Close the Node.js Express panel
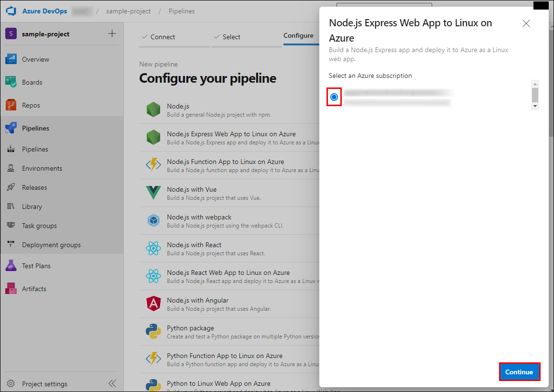The width and height of the screenshot is (554, 392). 526,23
